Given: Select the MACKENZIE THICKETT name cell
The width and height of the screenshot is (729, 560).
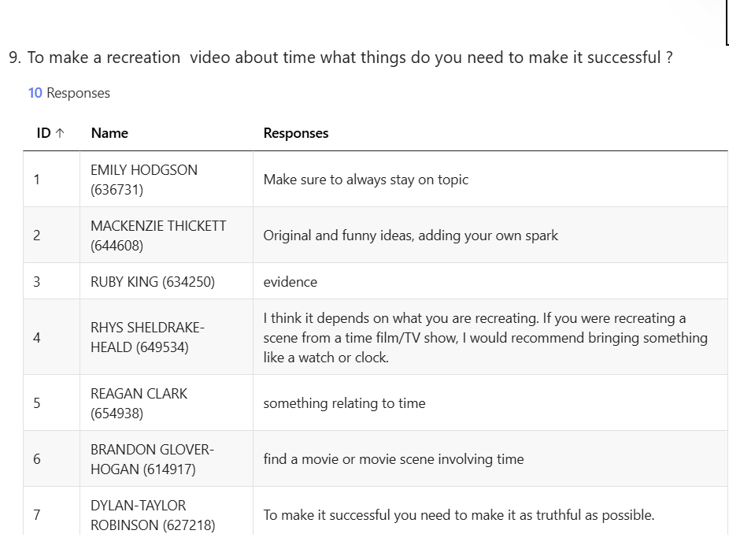Looking at the screenshot, I should point(166,235).
